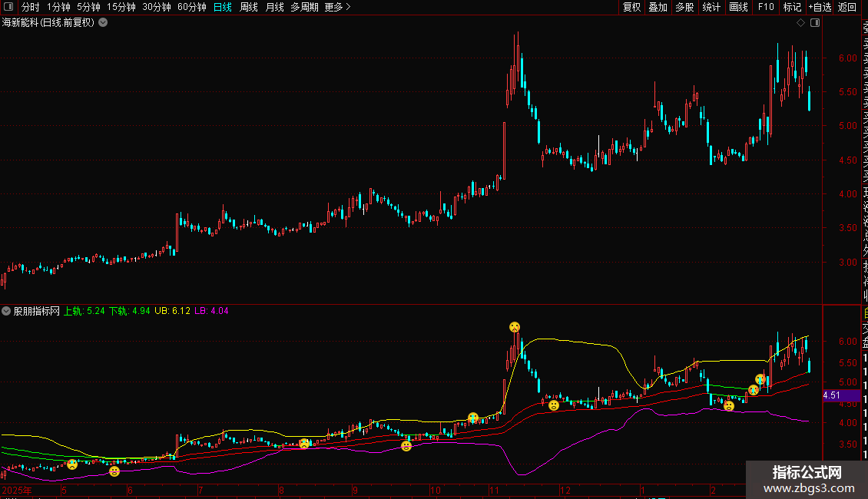The image size is (868, 499).
Task: Click the emoji marker on the lower band near June
Action: click(114, 471)
